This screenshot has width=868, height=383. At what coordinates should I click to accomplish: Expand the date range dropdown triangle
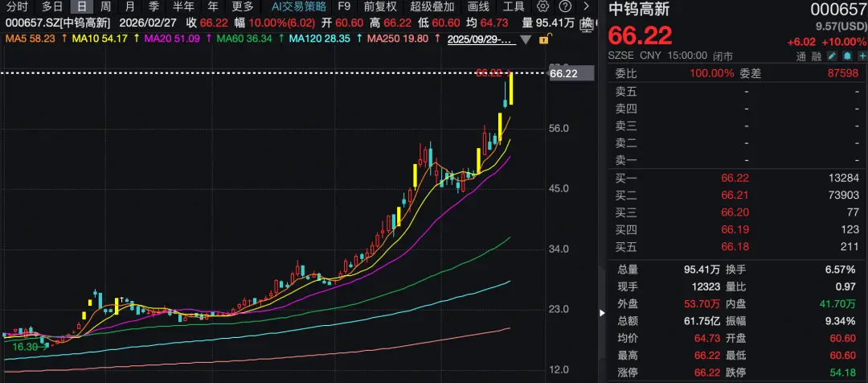tap(526, 39)
